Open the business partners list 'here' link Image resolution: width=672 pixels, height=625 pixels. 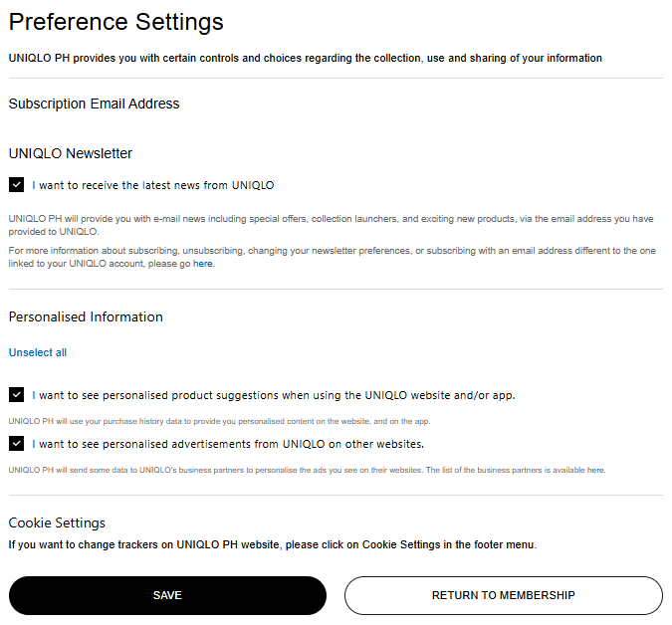595,470
